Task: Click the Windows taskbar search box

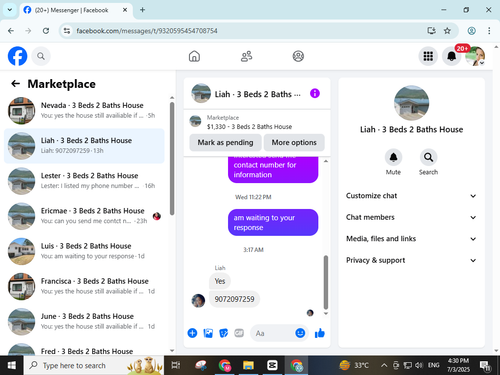Action: coord(94,365)
